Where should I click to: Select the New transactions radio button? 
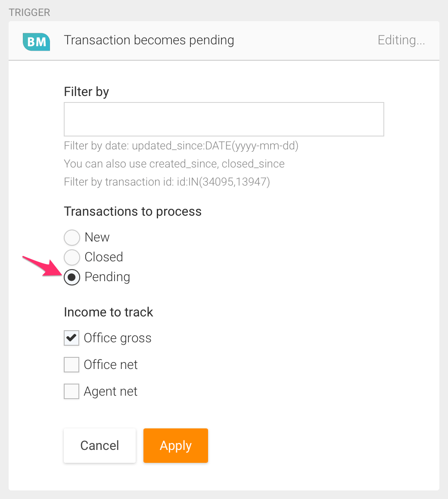72,237
